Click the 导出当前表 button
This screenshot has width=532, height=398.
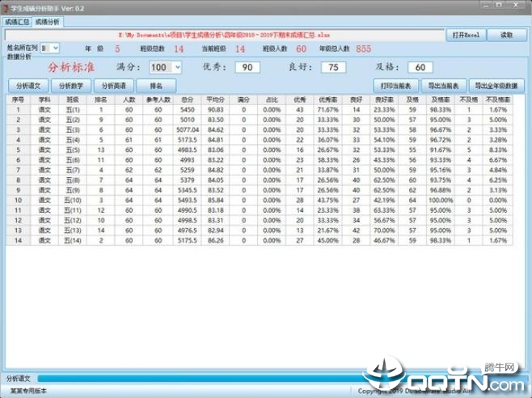click(443, 86)
